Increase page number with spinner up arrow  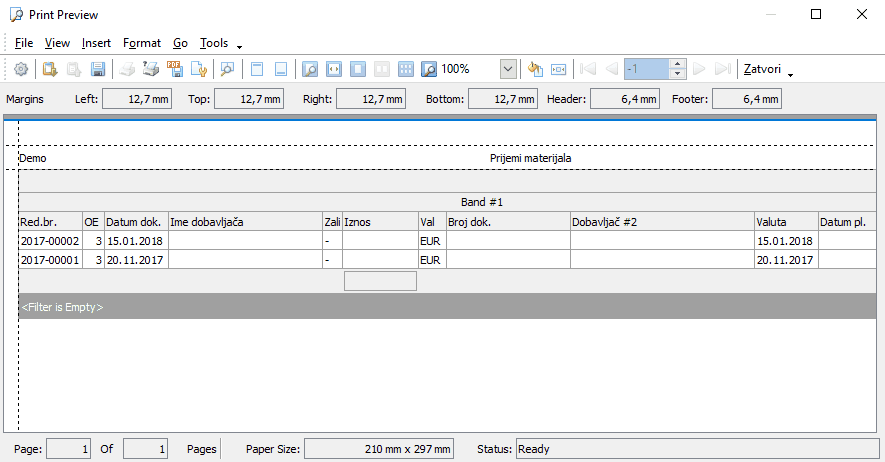click(x=677, y=64)
